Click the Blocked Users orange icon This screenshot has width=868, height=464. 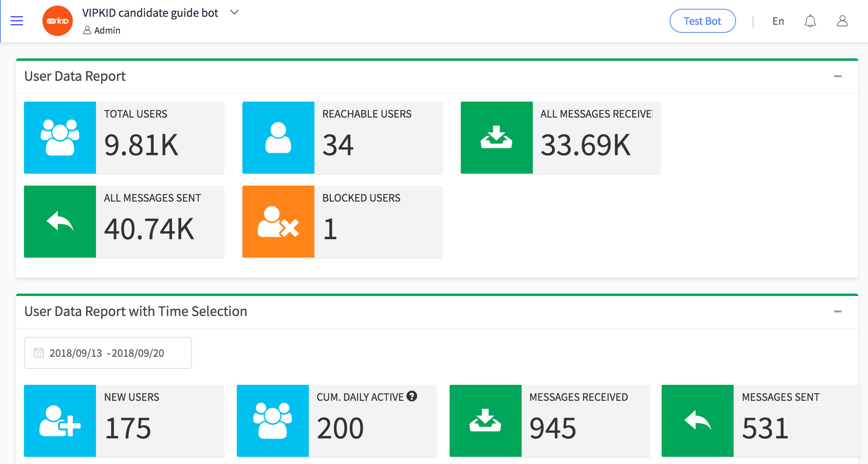[x=278, y=222]
